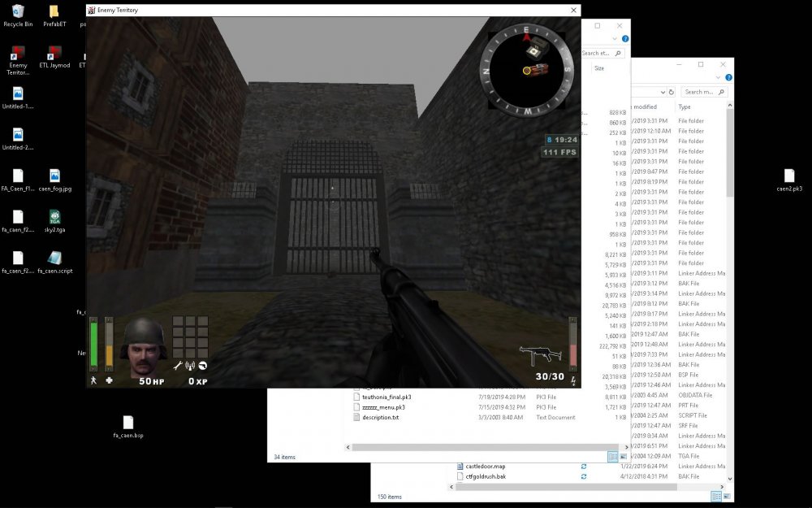This screenshot has height=508, width=812.
Task: Select the Untitled-1 image file on desktop
Action: click(18, 98)
